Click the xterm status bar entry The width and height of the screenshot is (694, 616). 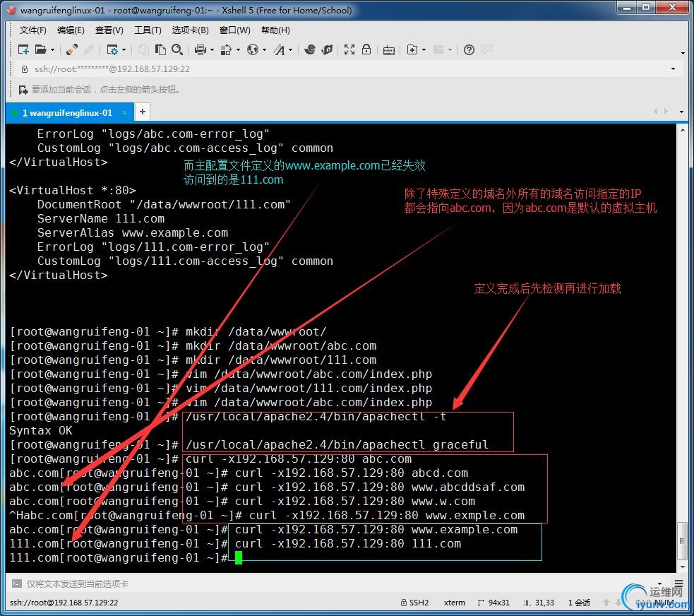click(x=455, y=603)
